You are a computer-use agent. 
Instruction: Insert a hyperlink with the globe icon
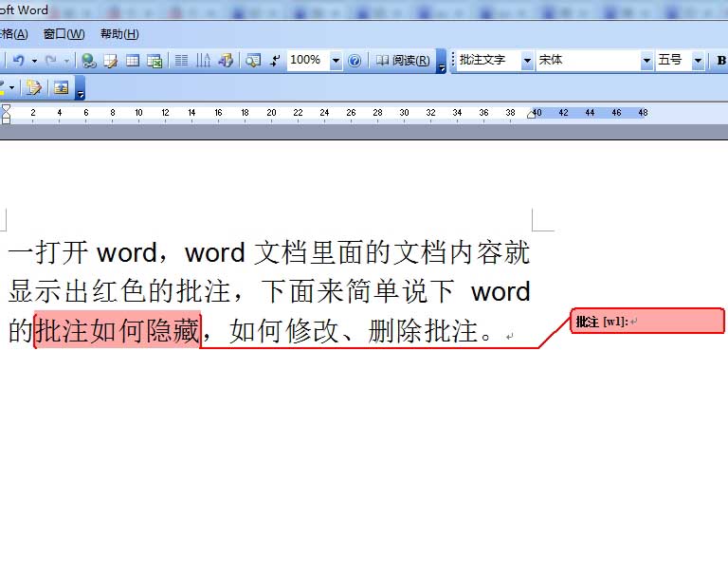[88, 61]
